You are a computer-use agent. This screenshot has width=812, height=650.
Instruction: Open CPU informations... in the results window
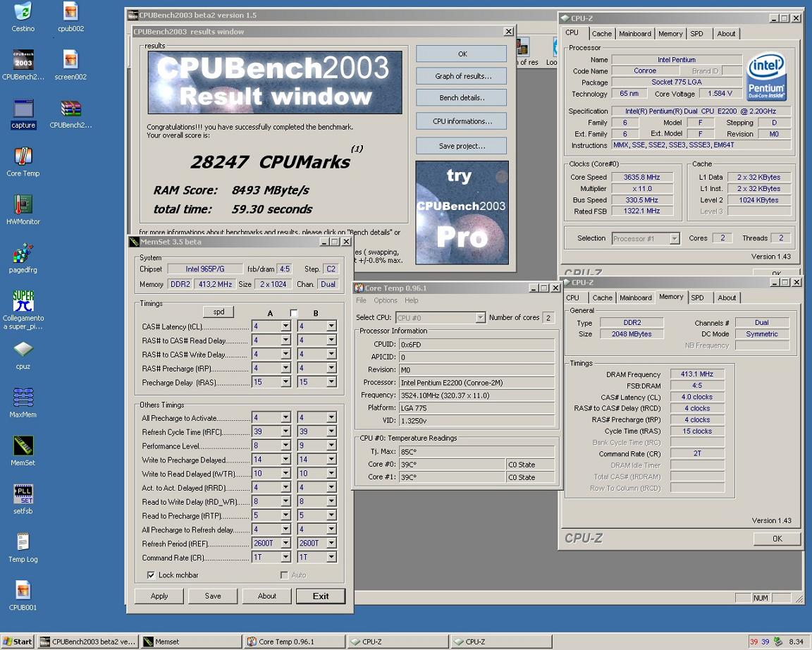[462, 121]
